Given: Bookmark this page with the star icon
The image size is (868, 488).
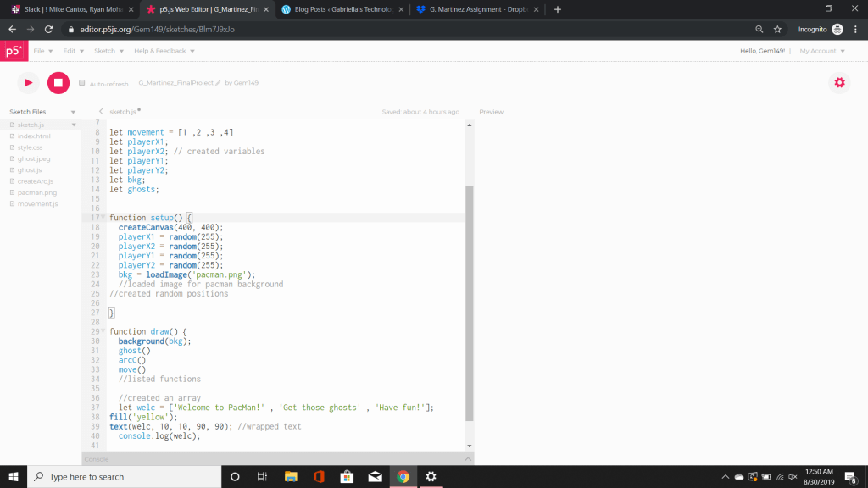Looking at the screenshot, I should pos(777,29).
